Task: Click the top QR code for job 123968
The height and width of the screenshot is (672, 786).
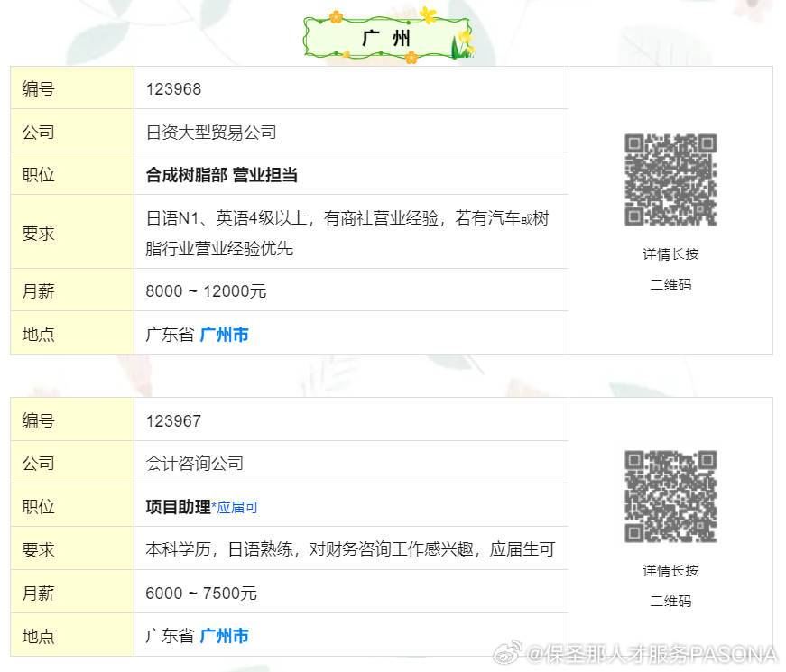Action: 670,180
